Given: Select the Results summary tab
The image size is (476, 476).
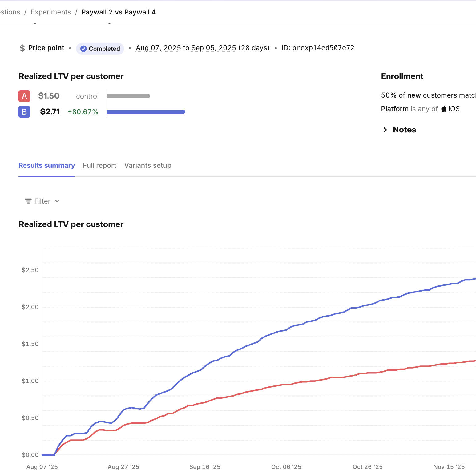Looking at the screenshot, I should (x=46, y=165).
